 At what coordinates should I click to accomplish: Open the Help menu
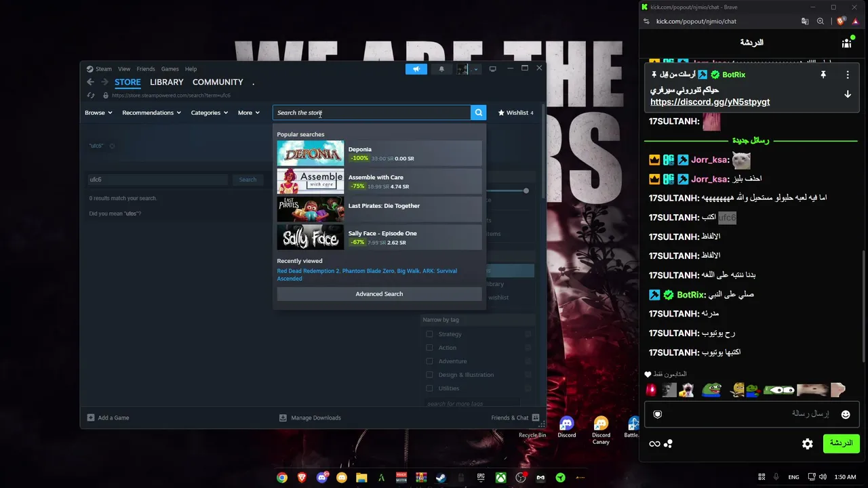pos(191,69)
